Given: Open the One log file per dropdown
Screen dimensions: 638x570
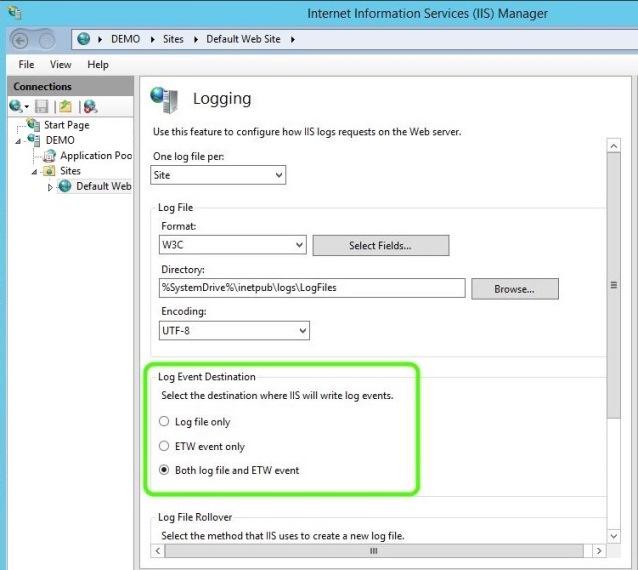Looking at the screenshot, I should tap(218, 175).
